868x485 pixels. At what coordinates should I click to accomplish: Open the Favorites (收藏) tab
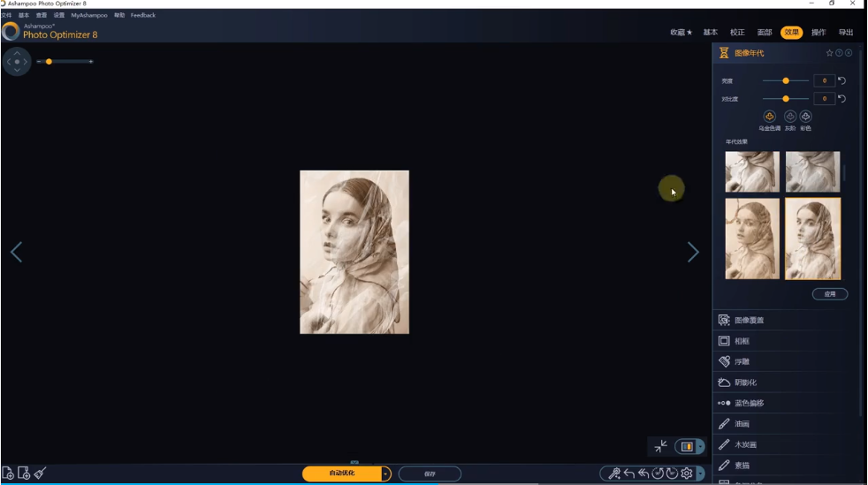tap(681, 33)
